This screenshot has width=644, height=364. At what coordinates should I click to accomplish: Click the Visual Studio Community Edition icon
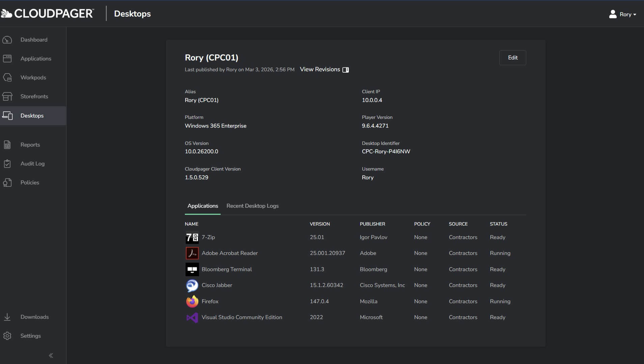pos(192,317)
